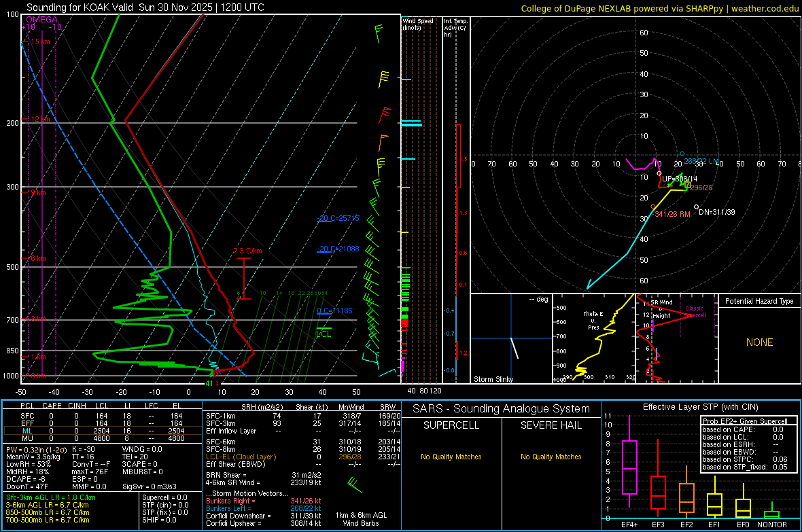Click the 'SEVERE HAIL' SARS column header
The height and width of the screenshot is (532, 802).
[x=551, y=425]
